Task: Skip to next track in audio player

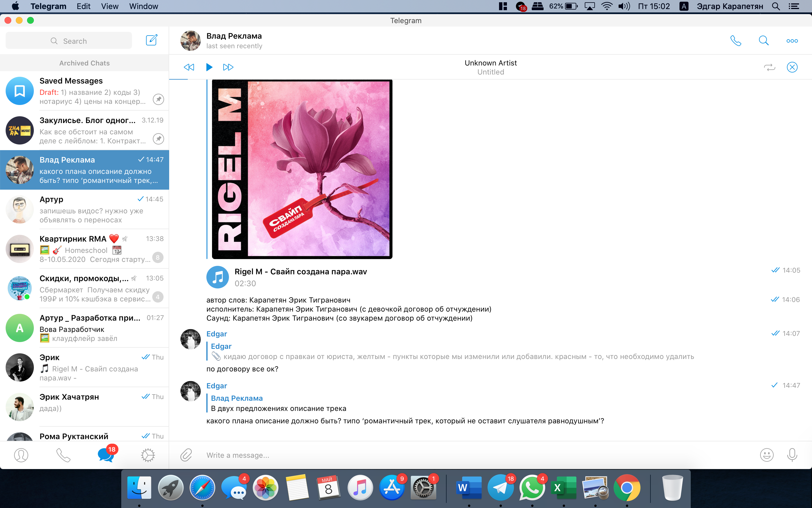Action: [x=228, y=67]
